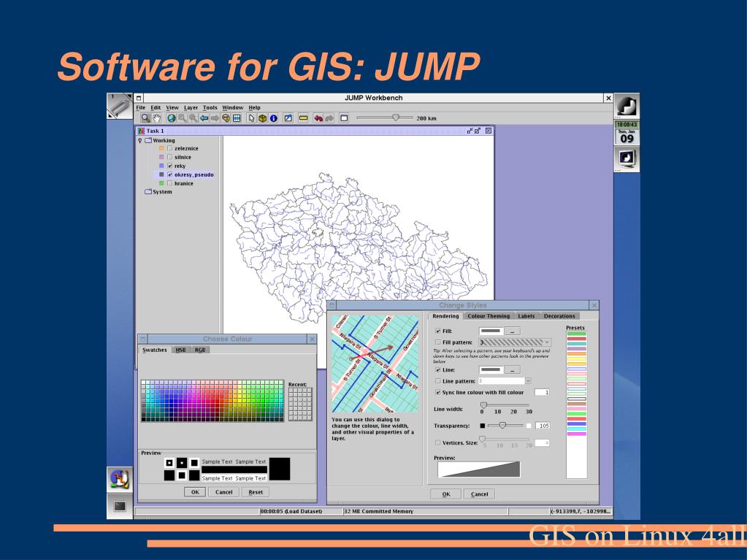Screen dimensions: 747x560
Task: Click the Editing Toolbox pencil icon
Action: (288, 118)
